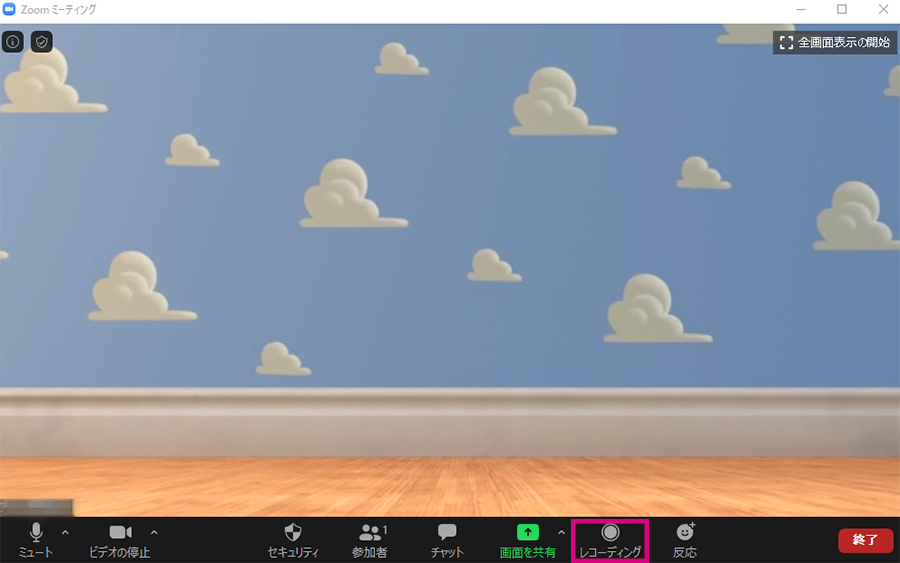Expand video options arrow beside ビデオの停止
The width and height of the screenshot is (900, 563).
coord(154,533)
